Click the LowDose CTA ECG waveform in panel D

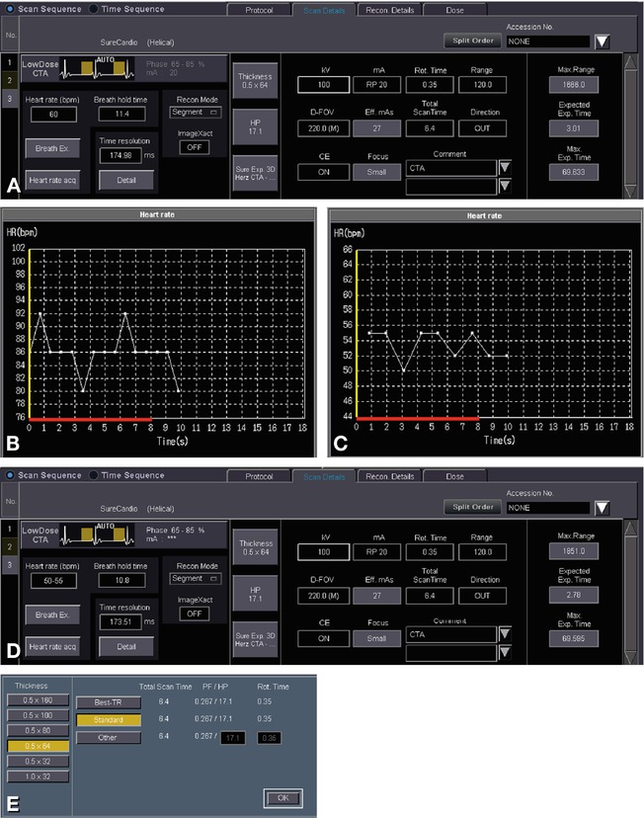click(91, 534)
